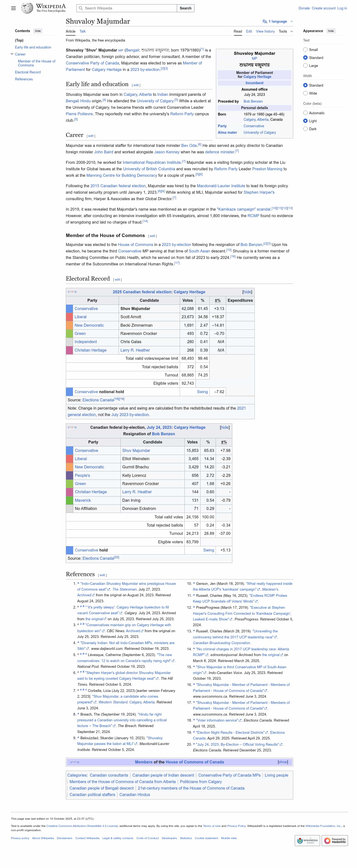Choose the Wide width radio button
The width and height of the screenshot is (359, 868).
[x=305, y=93]
